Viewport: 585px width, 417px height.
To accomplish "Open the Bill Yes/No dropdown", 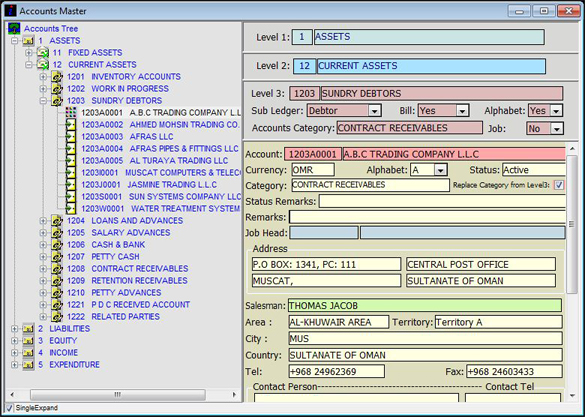I will click(462, 111).
